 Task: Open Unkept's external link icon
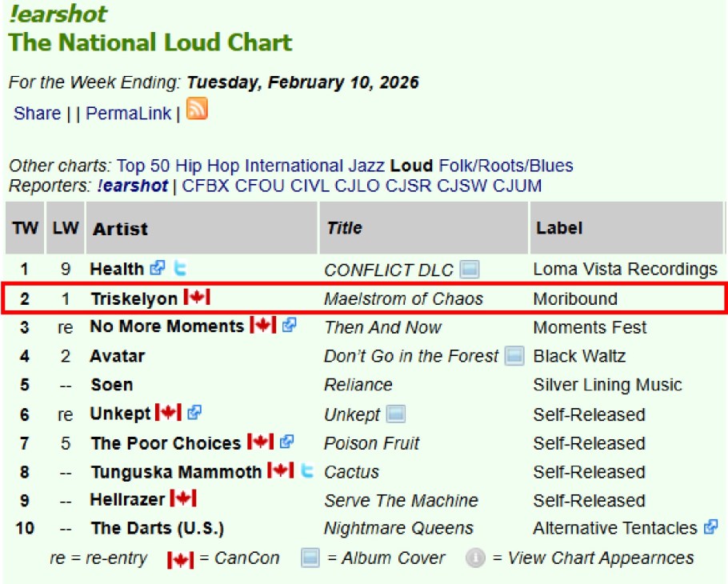pyautogui.click(x=194, y=413)
